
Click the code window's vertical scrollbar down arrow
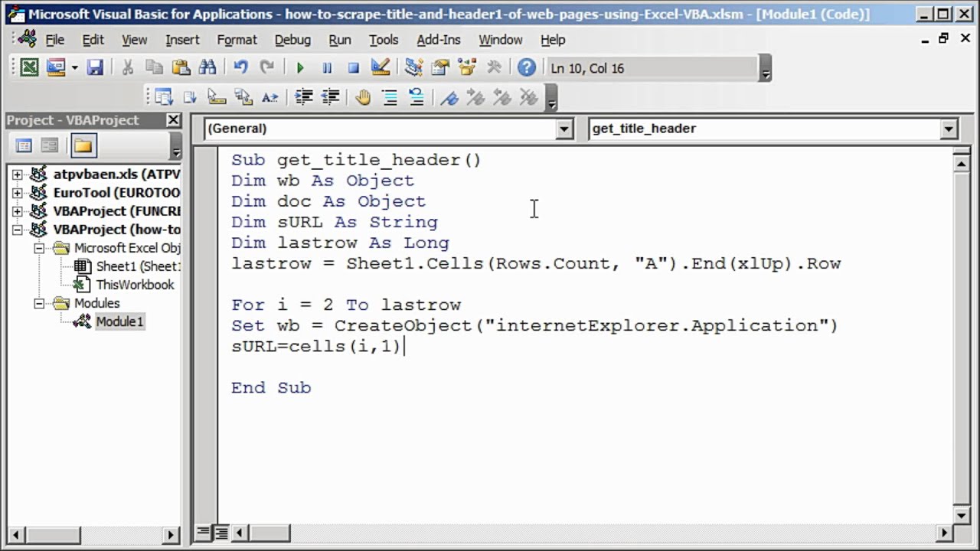pyautogui.click(x=961, y=514)
